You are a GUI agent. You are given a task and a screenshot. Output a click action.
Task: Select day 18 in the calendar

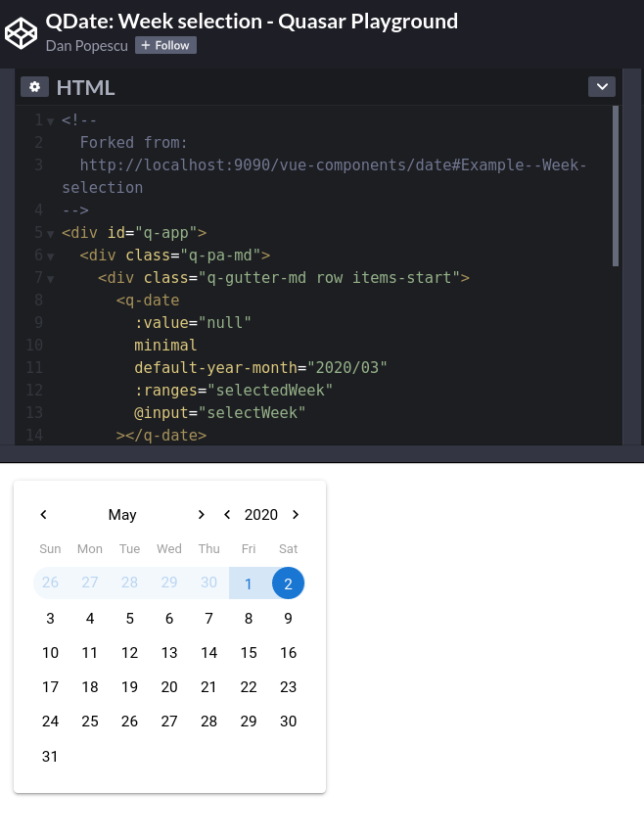coord(90,687)
